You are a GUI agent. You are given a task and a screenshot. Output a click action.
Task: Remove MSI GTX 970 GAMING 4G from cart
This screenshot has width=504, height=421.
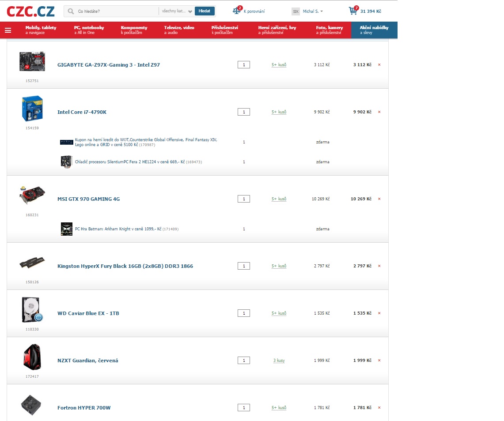pos(379,199)
